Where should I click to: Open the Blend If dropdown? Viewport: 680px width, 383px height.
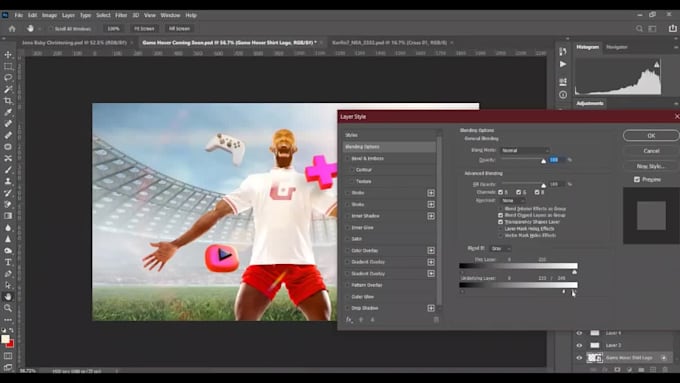pyautogui.click(x=500, y=249)
